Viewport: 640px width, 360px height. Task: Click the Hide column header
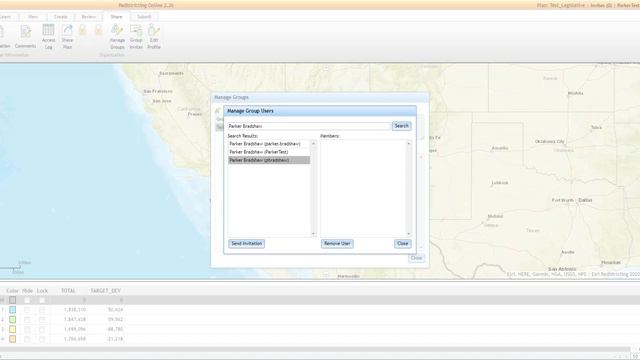[x=27, y=291]
